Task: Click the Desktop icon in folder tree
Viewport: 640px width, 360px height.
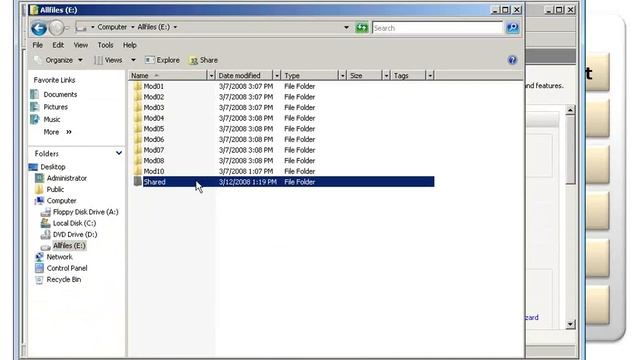Action: (x=33, y=167)
